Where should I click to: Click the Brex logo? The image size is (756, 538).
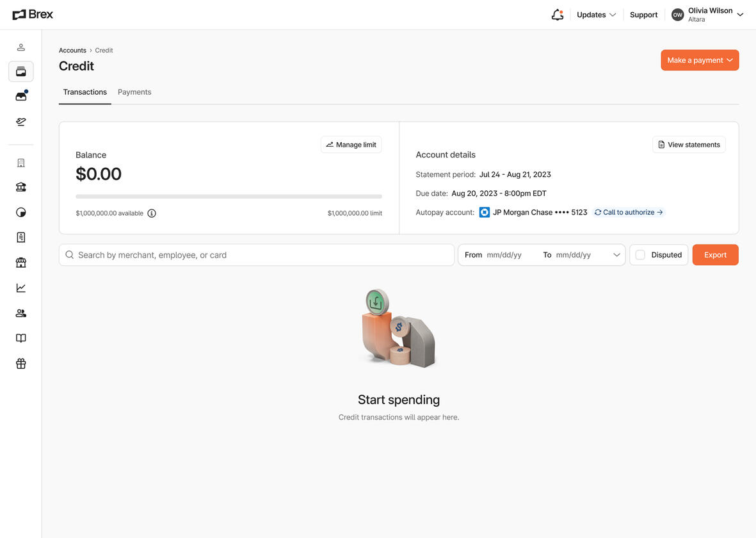(x=32, y=13)
